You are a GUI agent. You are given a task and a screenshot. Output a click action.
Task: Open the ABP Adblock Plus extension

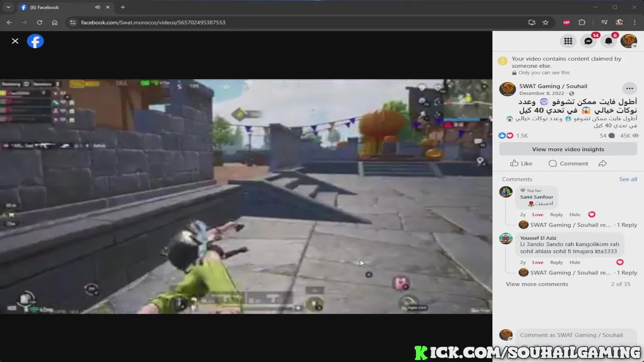click(x=567, y=22)
